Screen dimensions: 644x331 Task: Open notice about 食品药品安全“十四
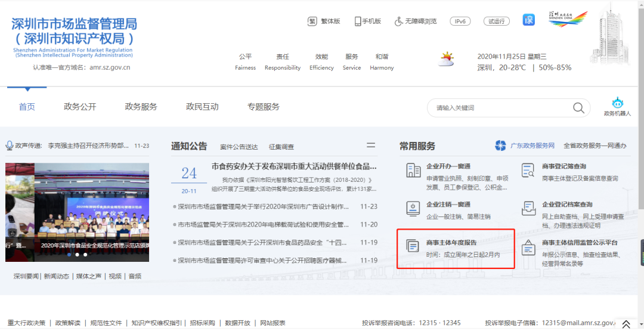point(262,243)
